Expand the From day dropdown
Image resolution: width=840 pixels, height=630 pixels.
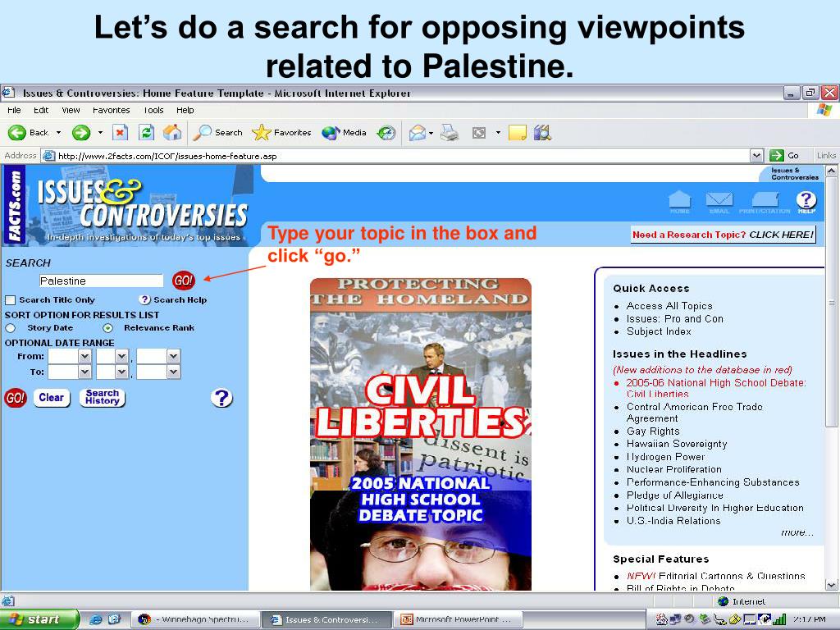[x=121, y=356]
